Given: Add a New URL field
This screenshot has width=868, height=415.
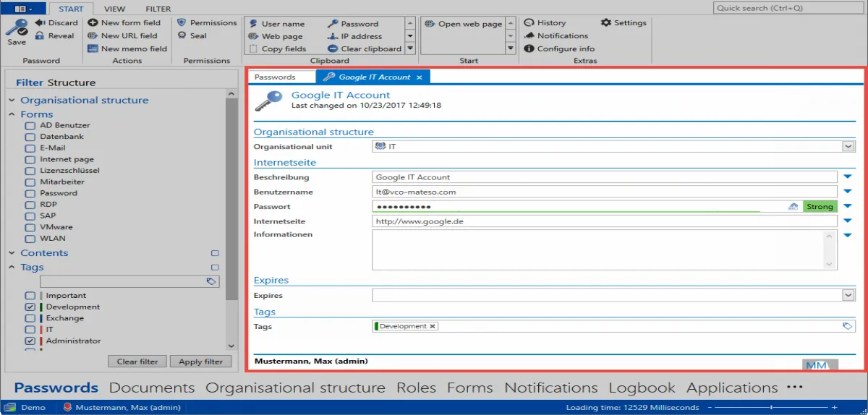Looking at the screenshot, I should (x=122, y=35).
